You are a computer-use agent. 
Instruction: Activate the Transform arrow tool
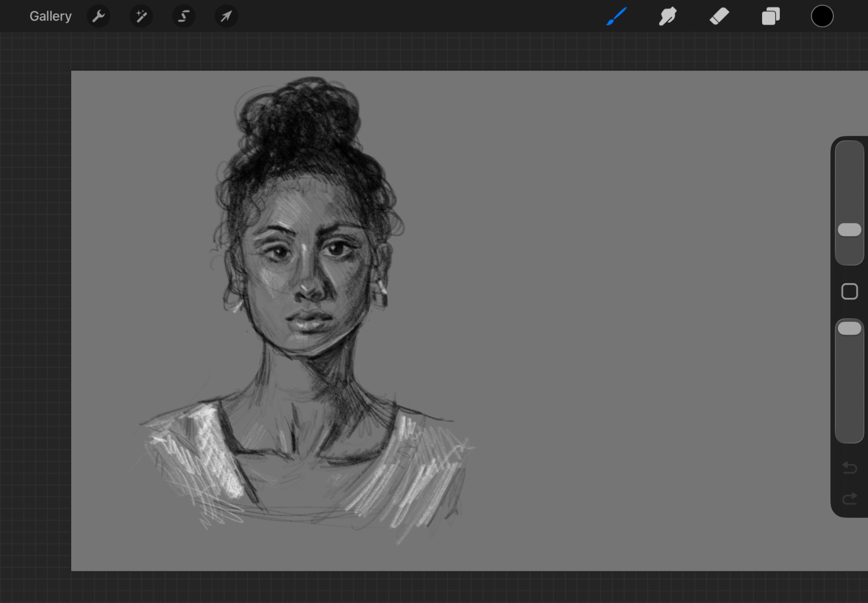(226, 16)
